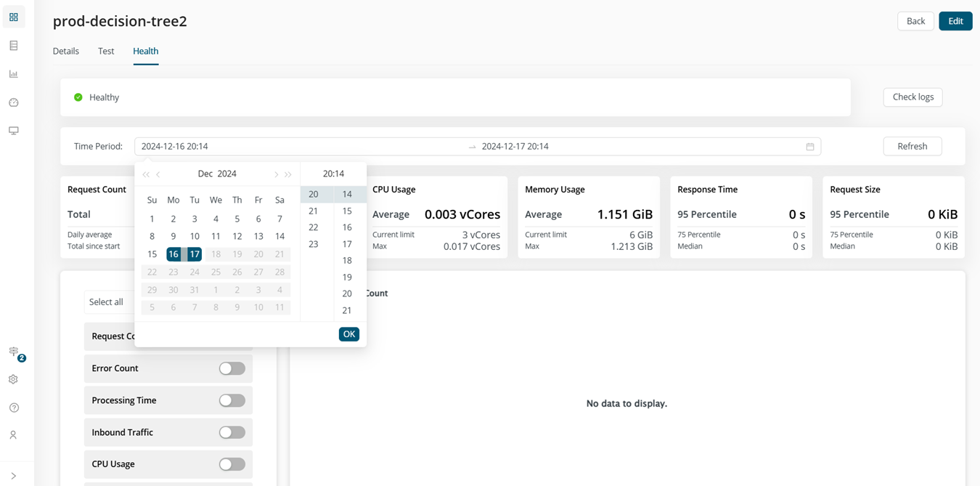Open the server list icon in sidebar
The image size is (980, 486).
pyautogui.click(x=14, y=46)
